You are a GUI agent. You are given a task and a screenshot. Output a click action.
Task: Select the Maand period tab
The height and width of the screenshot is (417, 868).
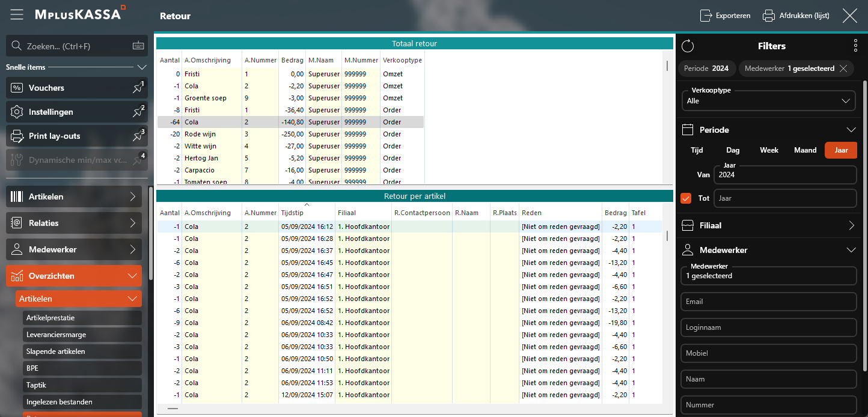coord(805,150)
